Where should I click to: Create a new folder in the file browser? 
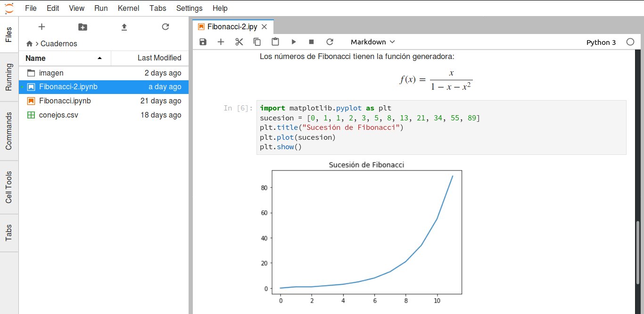click(x=83, y=27)
